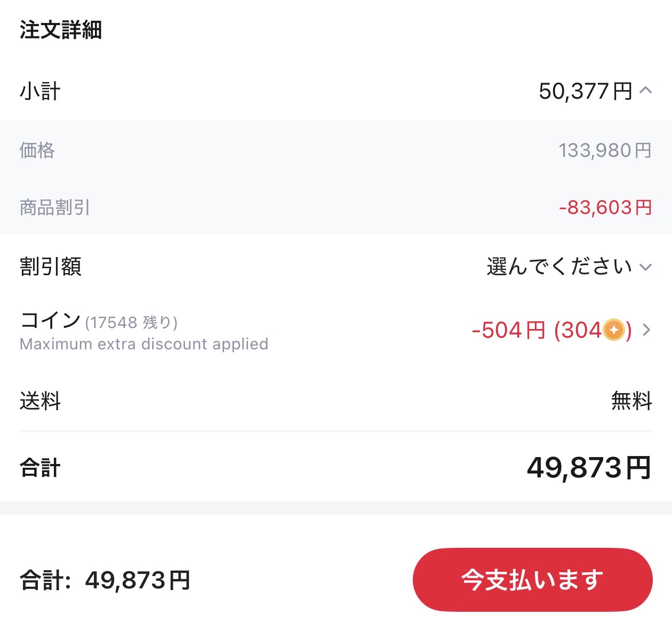
Task: Tap the 送料 shipping row label
Action: [x=40, y=401]
